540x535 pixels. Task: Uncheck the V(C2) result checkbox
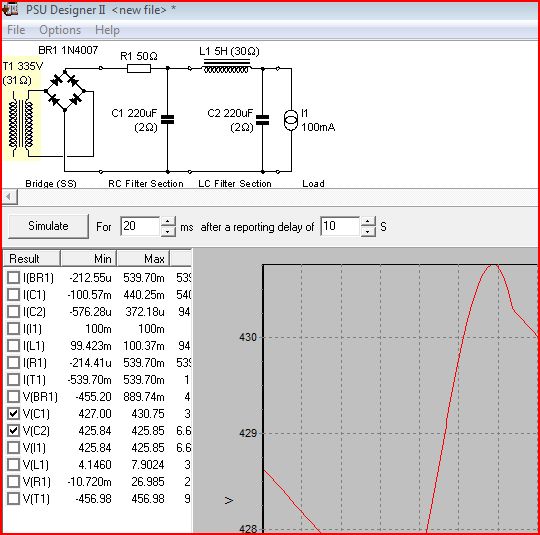pos(13,431)
